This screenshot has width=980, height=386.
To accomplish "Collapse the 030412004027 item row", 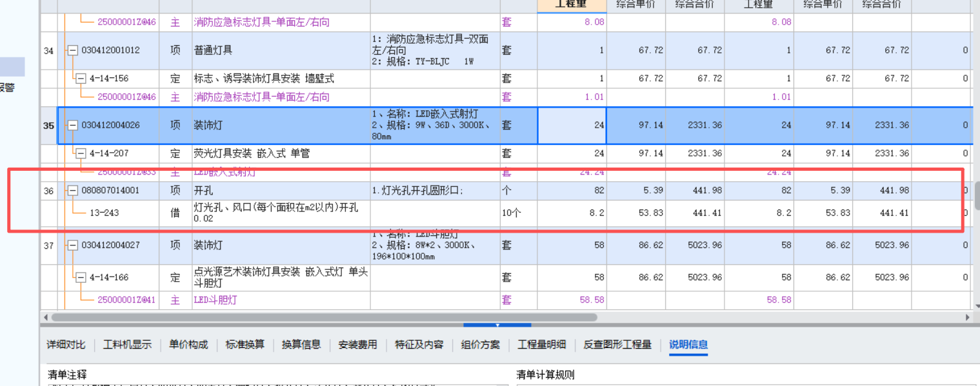I will 72,246.
